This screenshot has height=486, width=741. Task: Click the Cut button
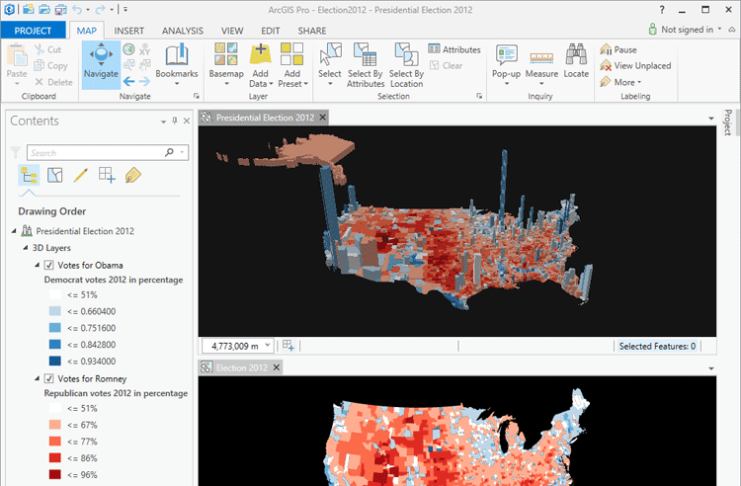pyautogui.click(x=48, y=49)
